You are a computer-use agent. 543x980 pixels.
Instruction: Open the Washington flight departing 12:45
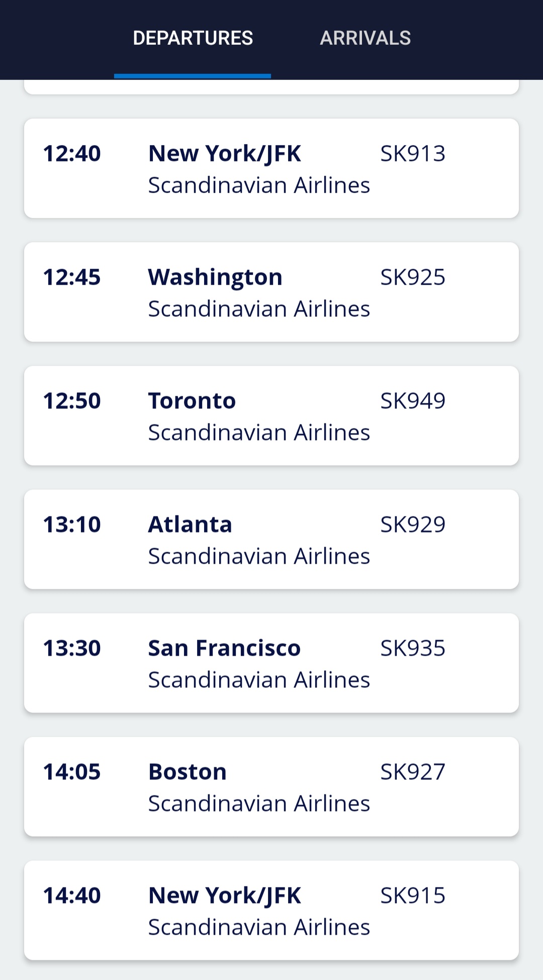tap(271, 292)
